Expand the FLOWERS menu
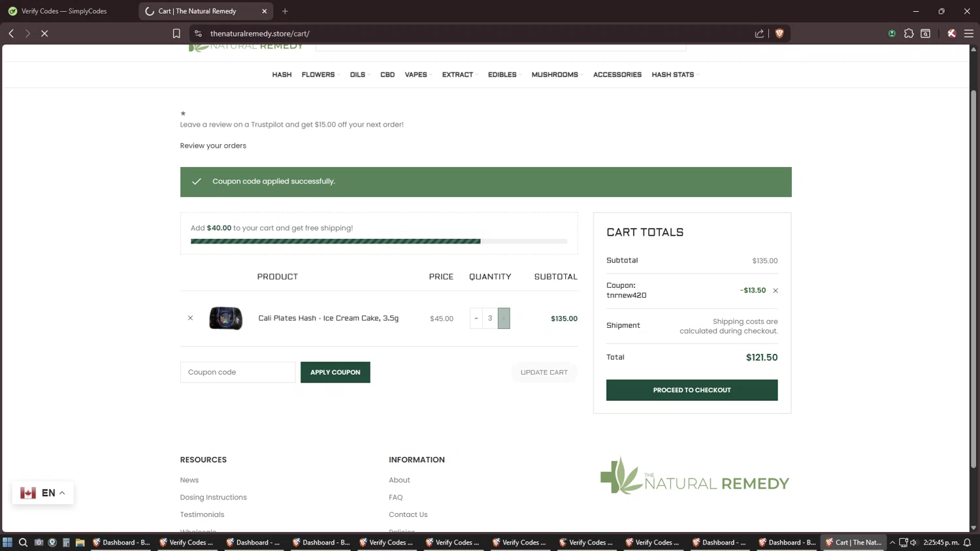This screenshot has width=980, height=551. (x=320, y=74)
